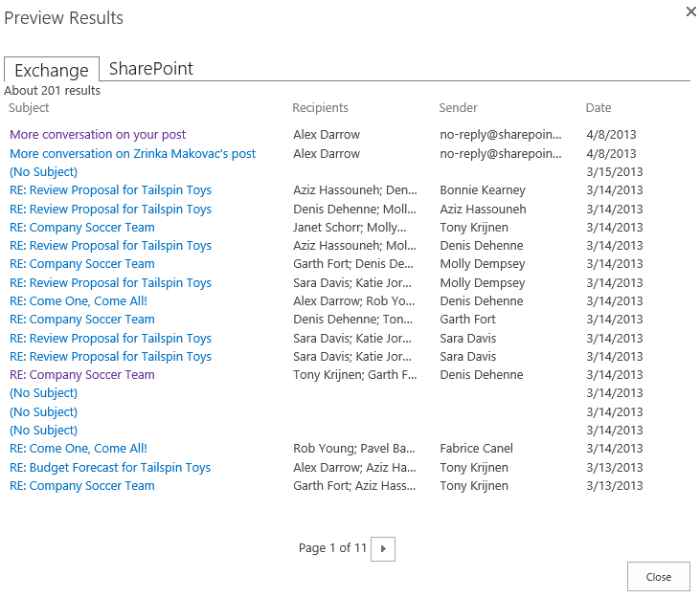Click the 'Page 1 of 11' label
700x598 pixels.
point(332,547)
